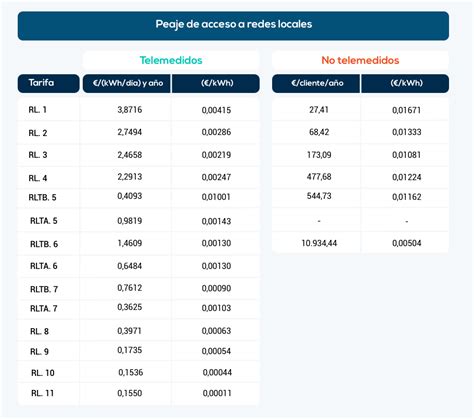Click the value '0,01081'

[x=407, y=155]
